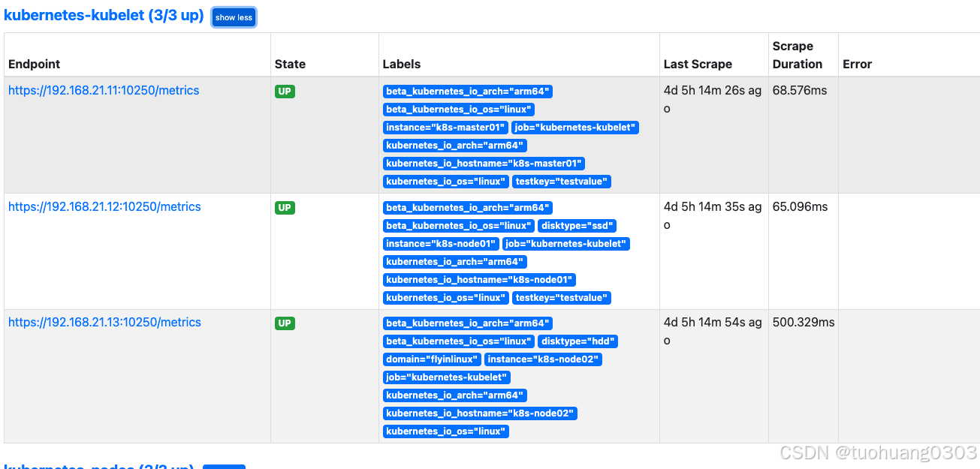The height and width of the screenshot is (469, 980).
Task: Click job="kubernetes-kubelet" label in node01 row
Action: click(565, 244)
